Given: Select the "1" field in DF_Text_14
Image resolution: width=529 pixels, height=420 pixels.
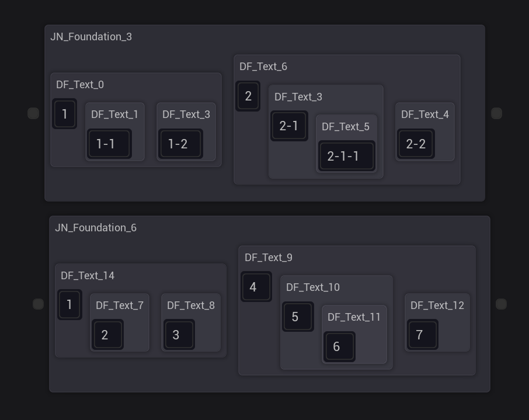Looking at the screenshot, I should tap(69, 304).
